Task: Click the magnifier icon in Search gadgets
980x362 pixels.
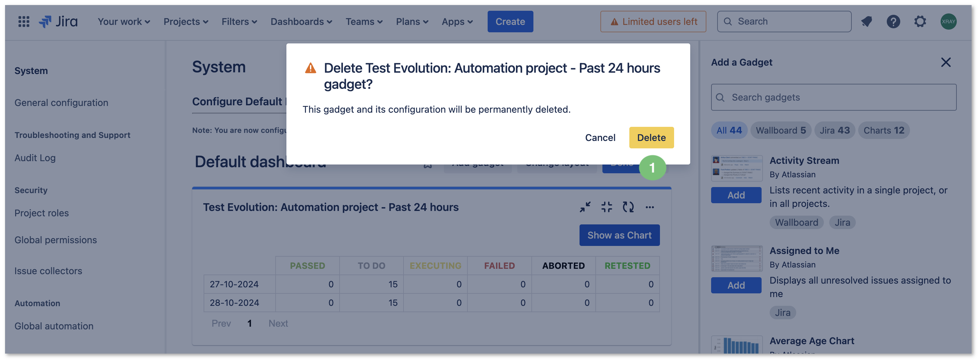Action: click(720, 98)
